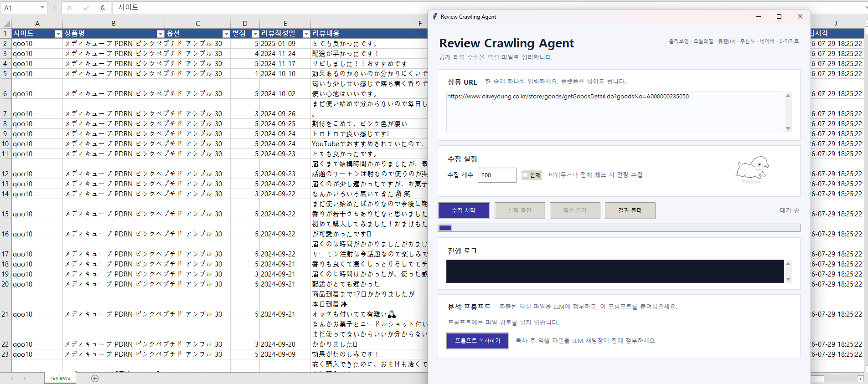
Task: Click the next-sheet navigation arrow
Action: (x=25, y=379)
